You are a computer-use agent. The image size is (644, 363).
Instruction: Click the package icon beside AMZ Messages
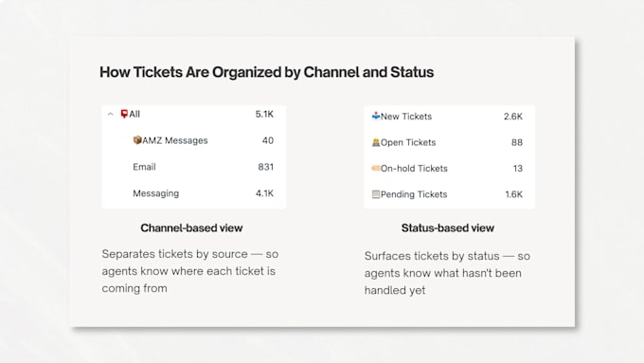tap(137, 140)
